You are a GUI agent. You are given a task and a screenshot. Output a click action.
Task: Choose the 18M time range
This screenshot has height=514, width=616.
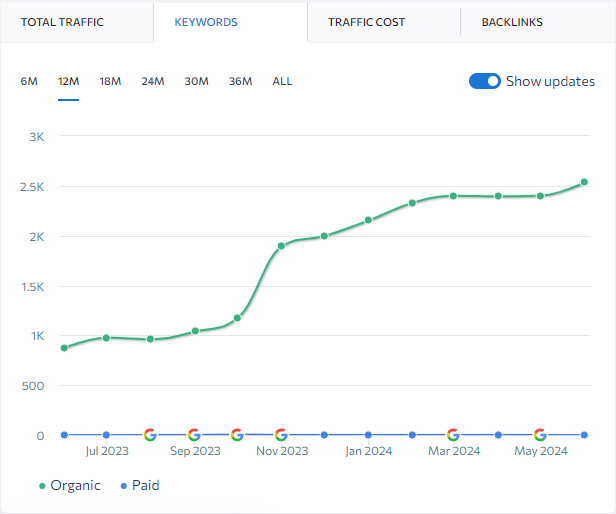point(110,82)
